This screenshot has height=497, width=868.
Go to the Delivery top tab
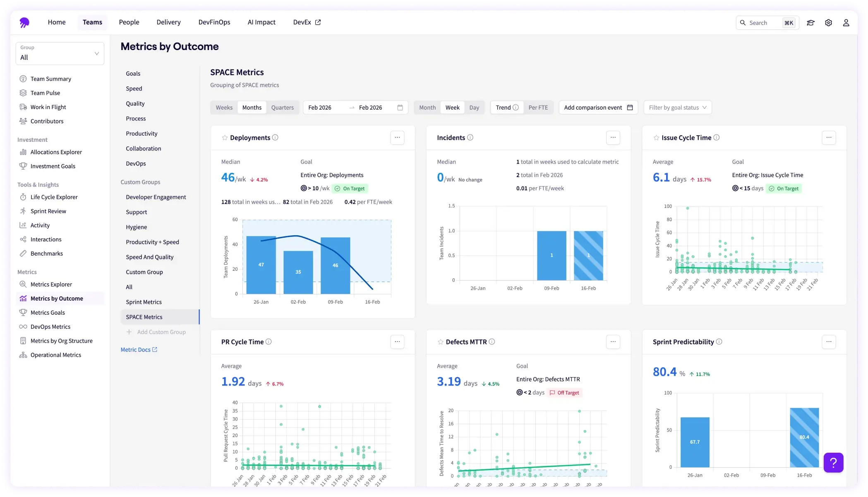(x=168, y=22)
